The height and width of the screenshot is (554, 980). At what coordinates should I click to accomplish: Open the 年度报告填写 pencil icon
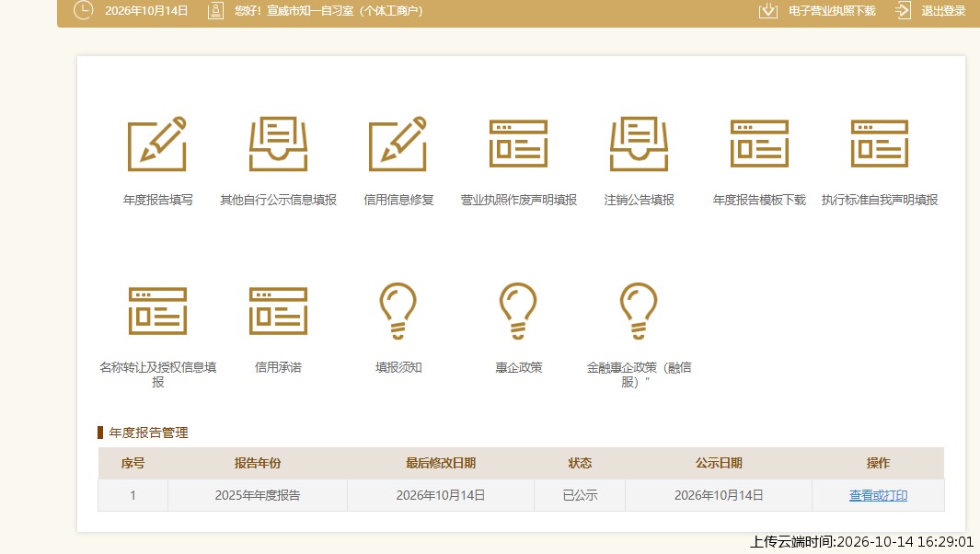156,144
